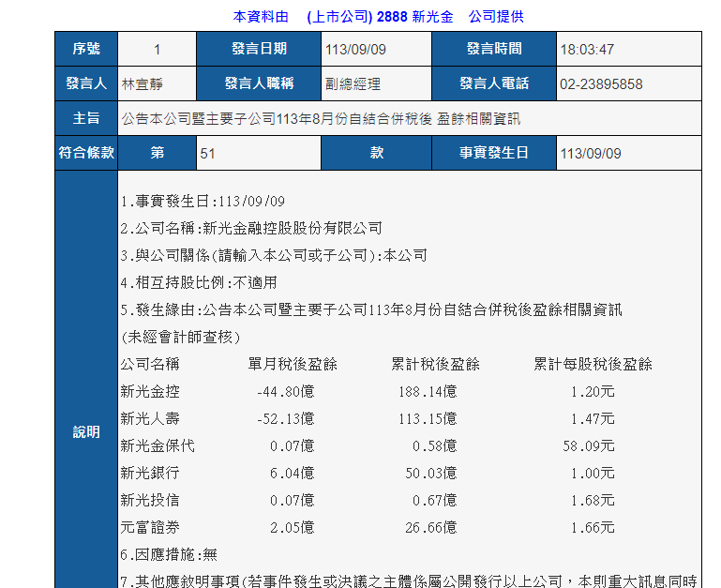Screen dimensions: 721x588
Task: Click the value 113.15億
Action: coord(428,418)
